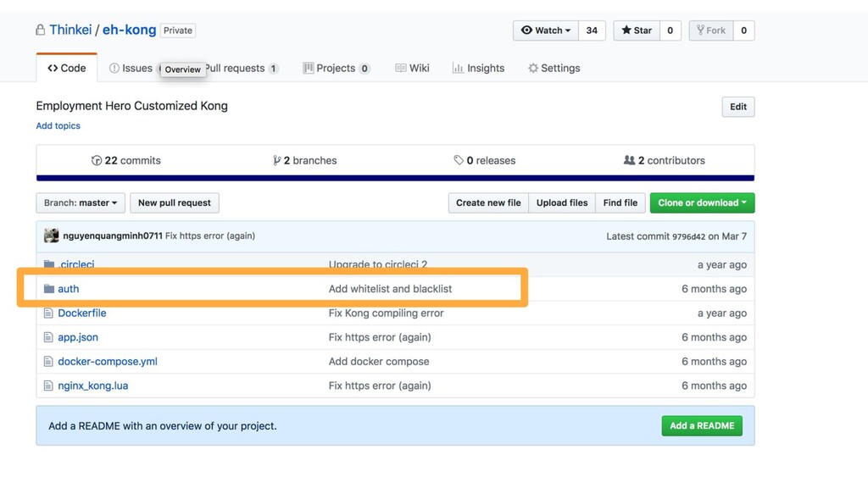The image size is (868, 488).
Task: Click Find file
Action: coord(620,202)
